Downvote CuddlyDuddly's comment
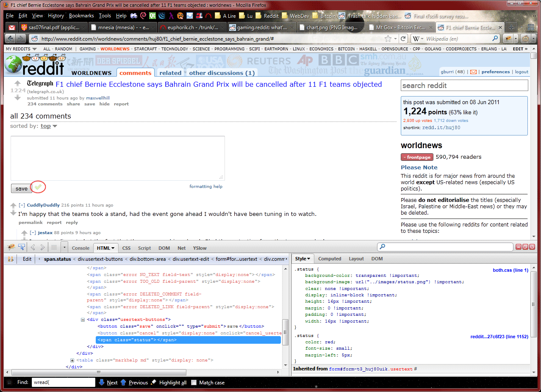This screenshot has width=541, height=392. [x=14, y=214]
